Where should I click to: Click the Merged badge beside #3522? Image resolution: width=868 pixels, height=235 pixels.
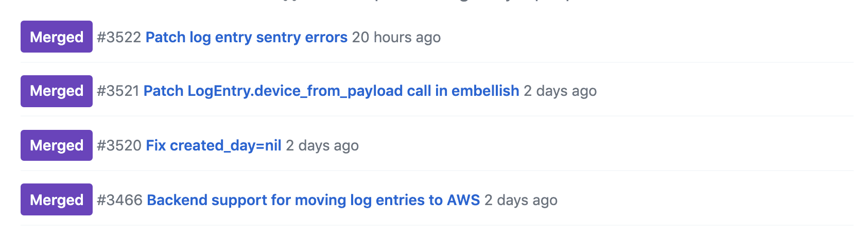(57, 37)
